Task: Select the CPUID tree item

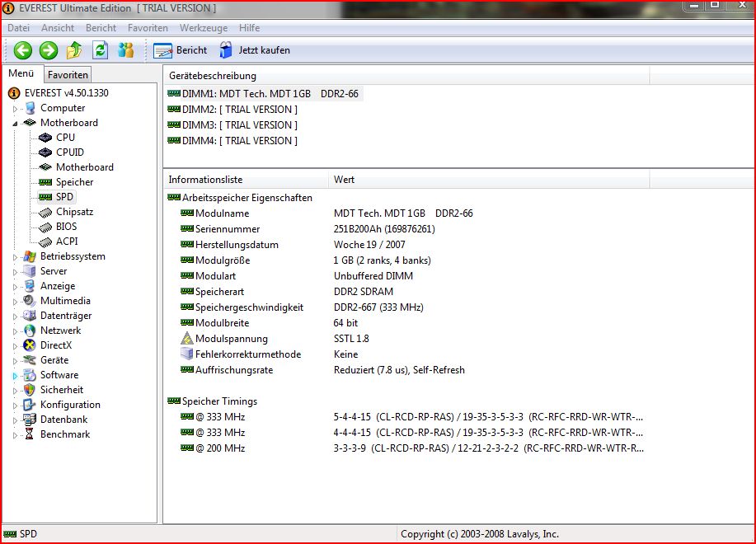Action: coord(70,152)
